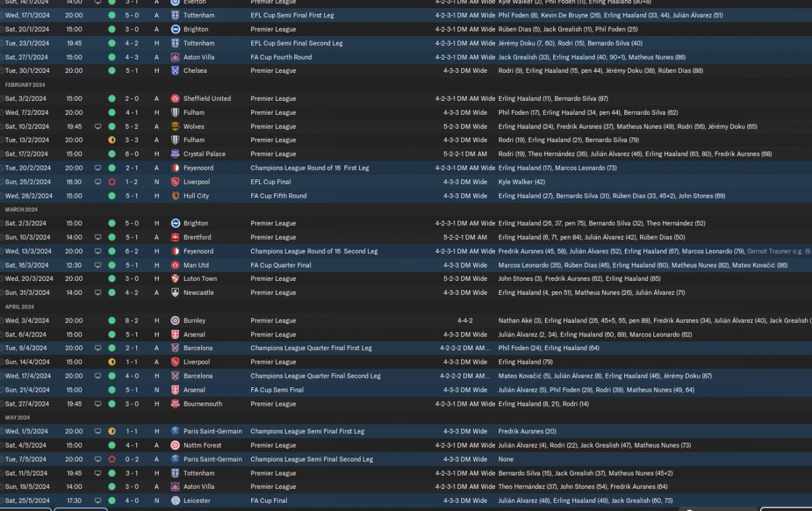Click the Paris Saint-Germain crest on the 1/5/2024 row
This screenshot has height=511, width=812.
click(175, 431)
